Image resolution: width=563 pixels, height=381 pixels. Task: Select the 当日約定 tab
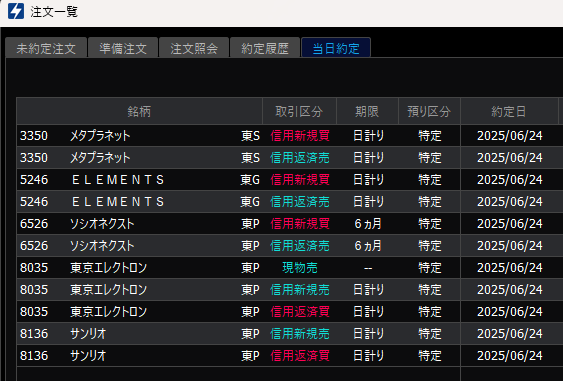point(336,48)
